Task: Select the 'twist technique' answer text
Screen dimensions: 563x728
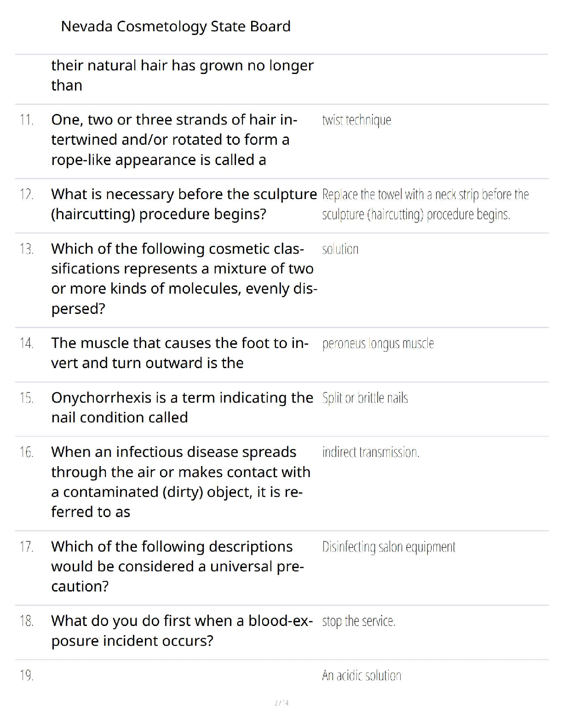Action: tap(356, 120)
